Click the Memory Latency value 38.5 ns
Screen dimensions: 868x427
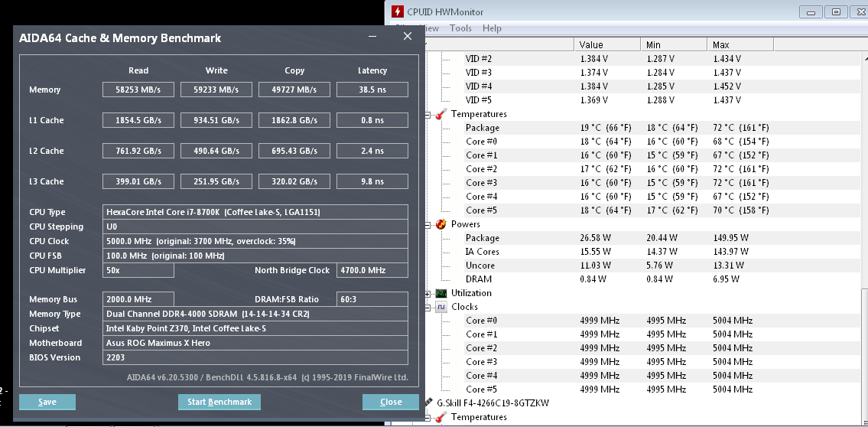tap(372, 90)
